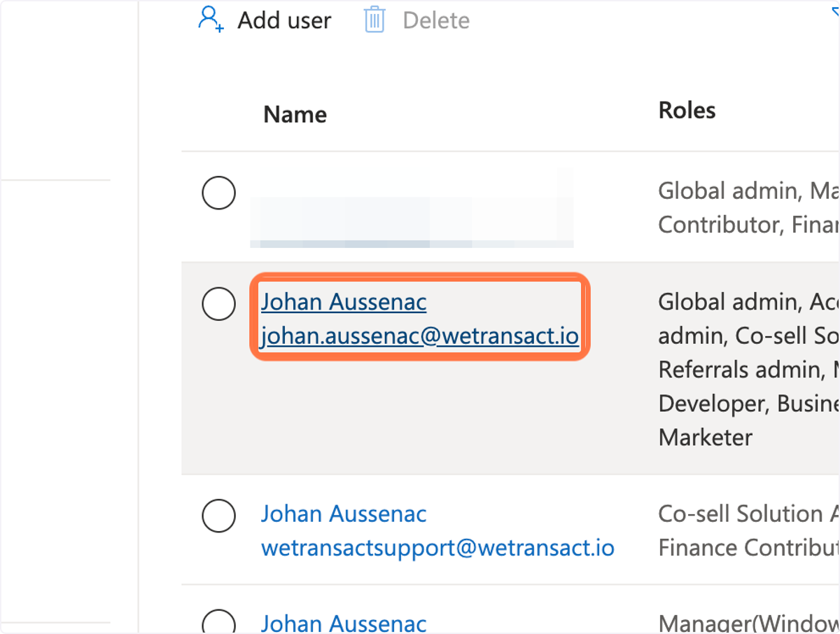This screenshot has height=634, width=840.
Task: Click the roles text starting 'Global admin, Ma'
Action: (748, 191)
